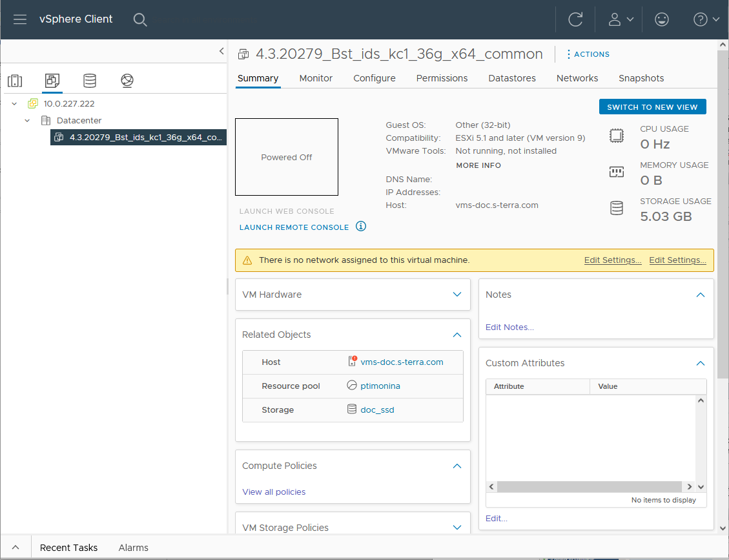Click SWITCH TO NEW VIEW button

coord(652,107)
